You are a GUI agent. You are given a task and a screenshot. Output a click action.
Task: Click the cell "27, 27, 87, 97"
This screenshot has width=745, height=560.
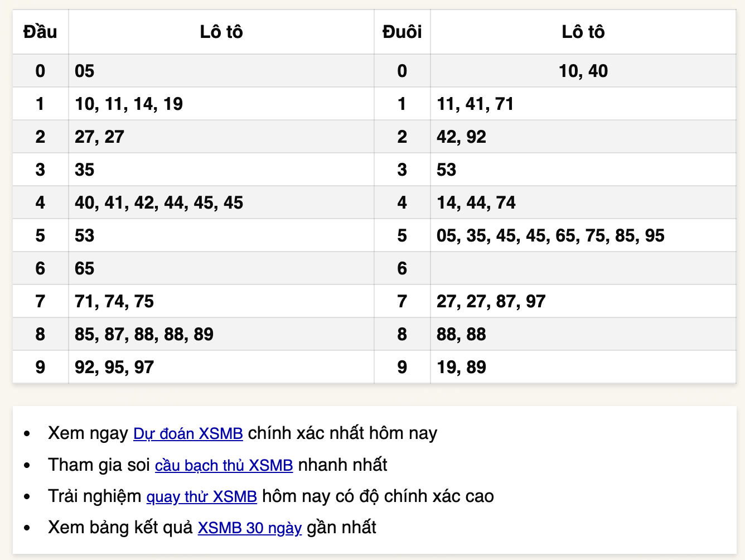[491, 301]
